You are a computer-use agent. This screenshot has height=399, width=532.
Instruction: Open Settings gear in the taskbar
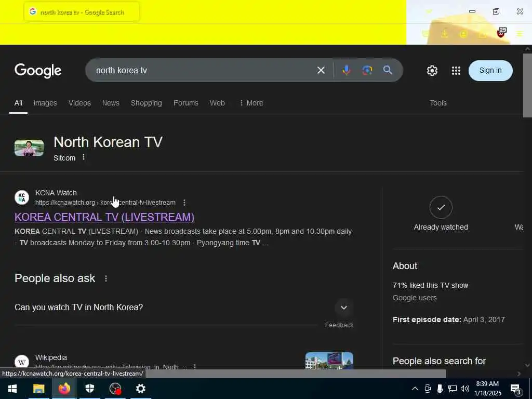point(140,389)
